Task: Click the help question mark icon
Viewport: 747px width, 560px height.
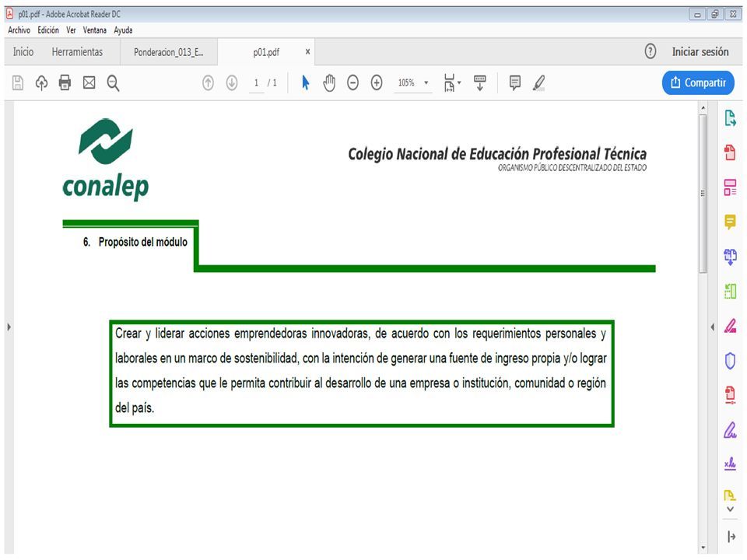Action: pos(651,51)
